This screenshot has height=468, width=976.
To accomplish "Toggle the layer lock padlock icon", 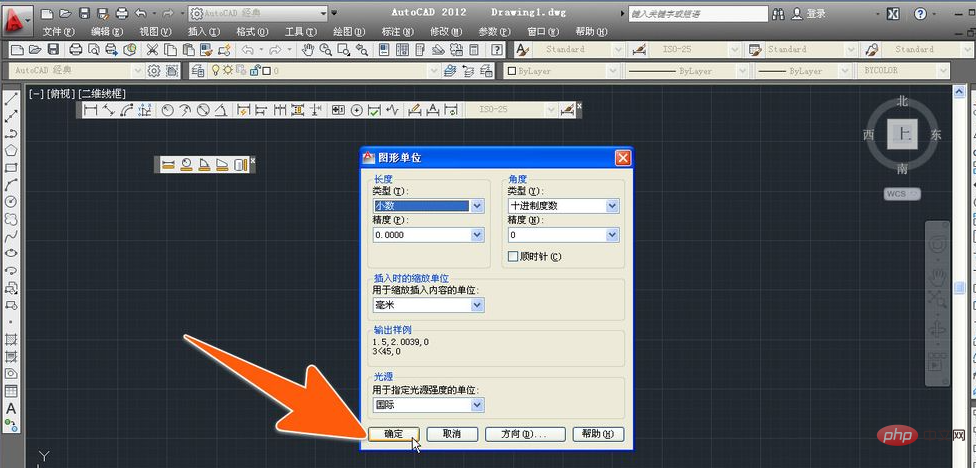I will click(x=254, y=71).
